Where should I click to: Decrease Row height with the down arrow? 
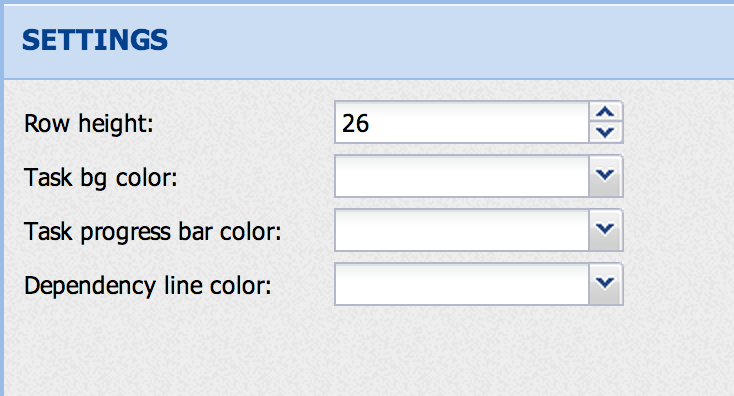[x=605, y=132]
